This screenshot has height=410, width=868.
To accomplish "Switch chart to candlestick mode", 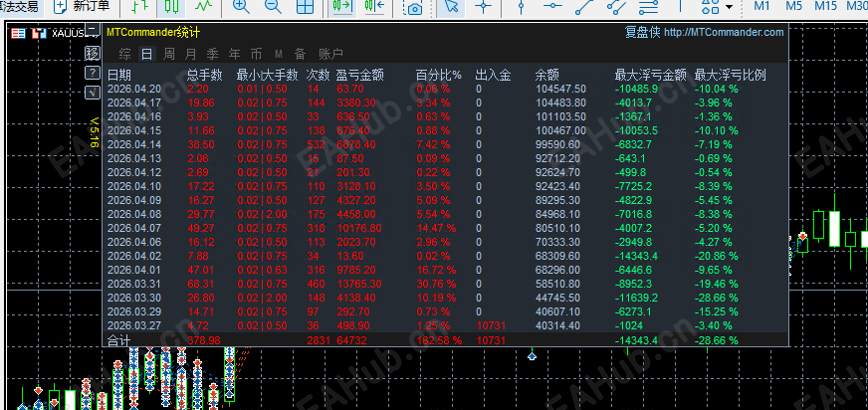I will click(171, 6).
